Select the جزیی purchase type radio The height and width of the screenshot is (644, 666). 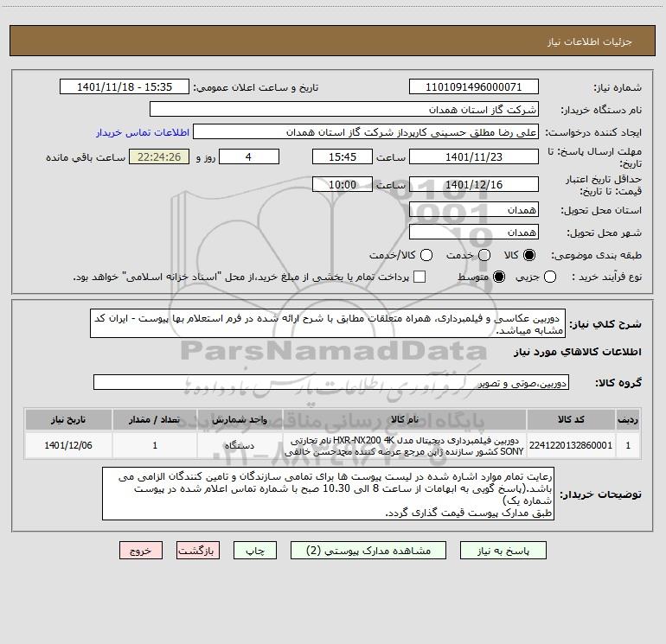549,277
